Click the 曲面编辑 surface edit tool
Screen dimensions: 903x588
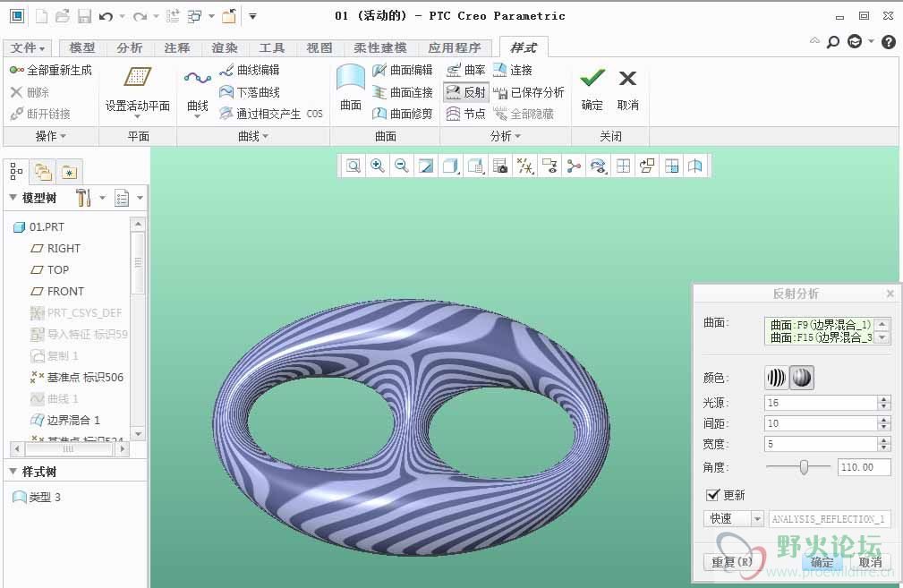tap(402, 71)
